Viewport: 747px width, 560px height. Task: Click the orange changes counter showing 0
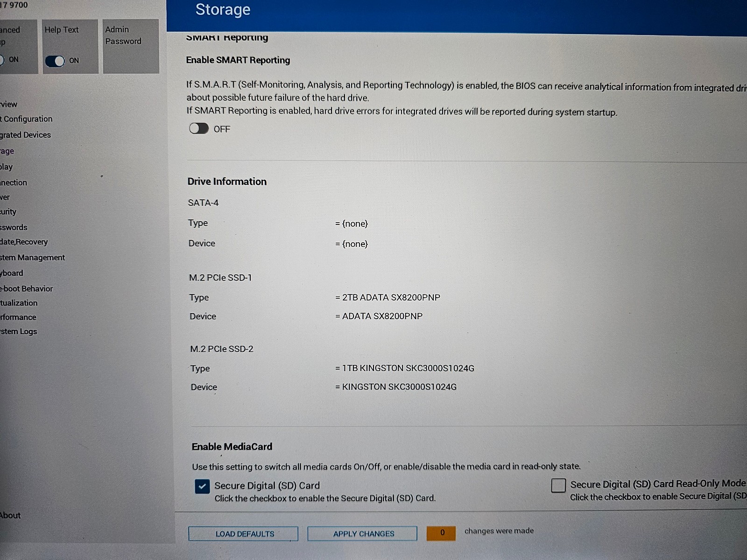click(441, 533)
